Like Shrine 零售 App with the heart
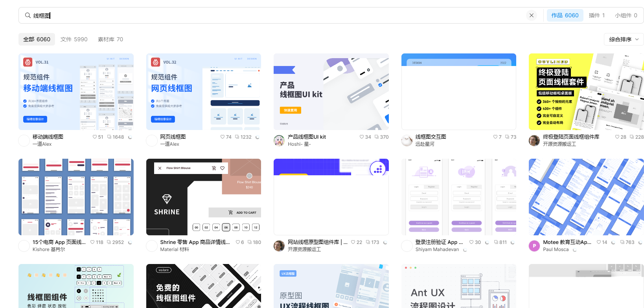This screenshot has width=644, height=308. coord(238,242)
